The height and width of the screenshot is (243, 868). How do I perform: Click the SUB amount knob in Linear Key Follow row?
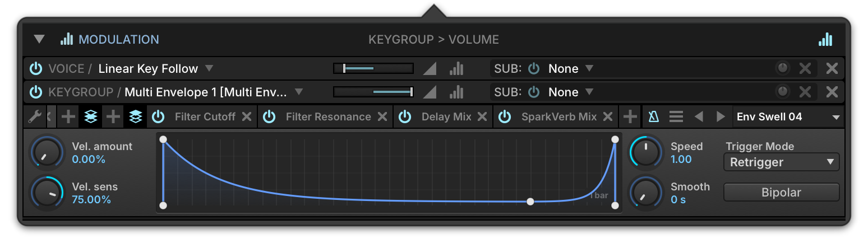(783, 68)
